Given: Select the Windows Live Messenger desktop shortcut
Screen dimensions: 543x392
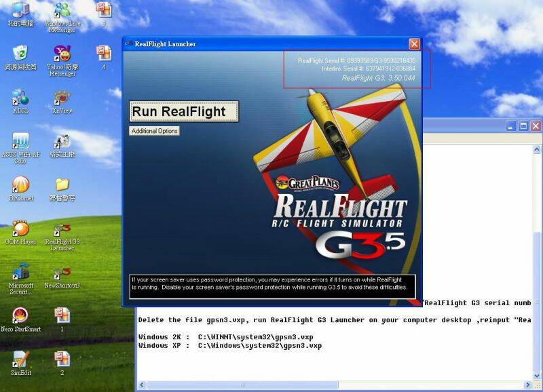Looking at the screenshot, I should click(x=62, y=18).
